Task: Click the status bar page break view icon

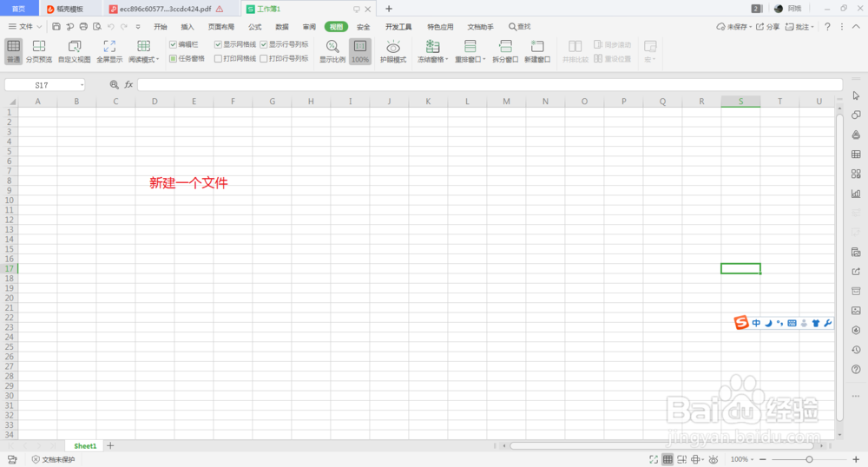Action: pyautogui.click(x=682, y=459)
